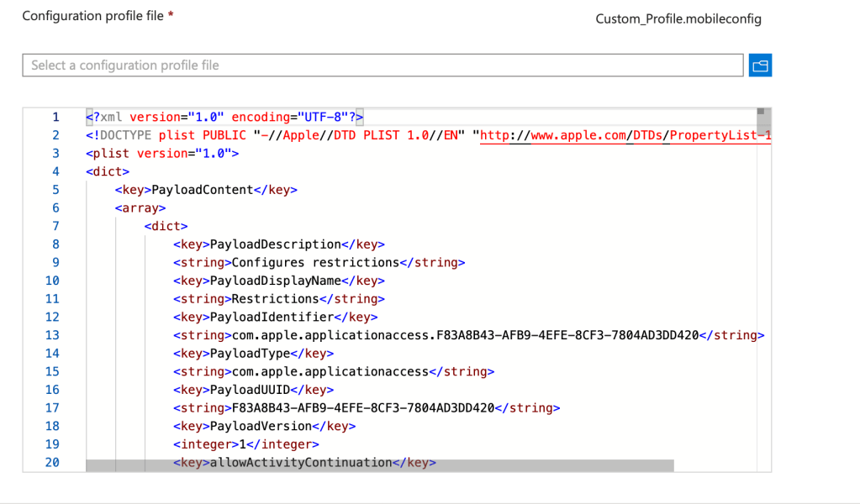Click the opening array tag on line 6

pyautogui.click(x=140, y=207)
